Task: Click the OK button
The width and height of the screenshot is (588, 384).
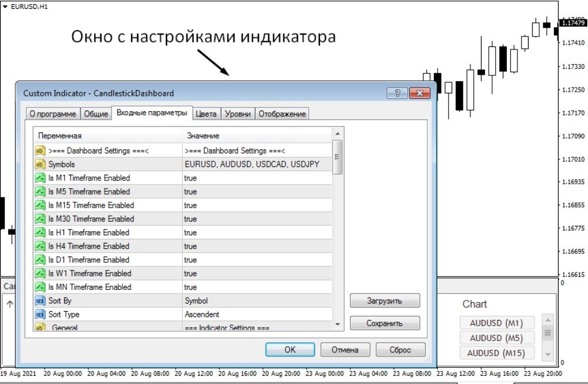Action: tap(290, 349)
